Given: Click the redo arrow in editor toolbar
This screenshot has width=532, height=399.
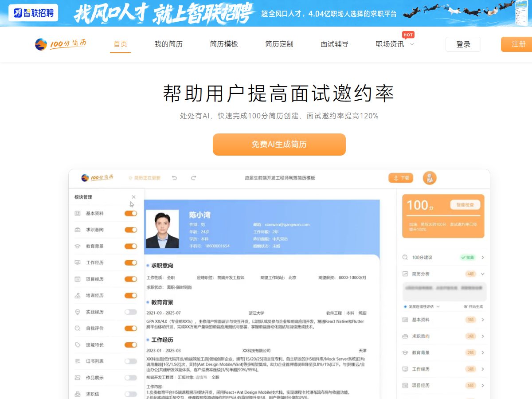Looking at the screenshot, I should tap(193, 178).
